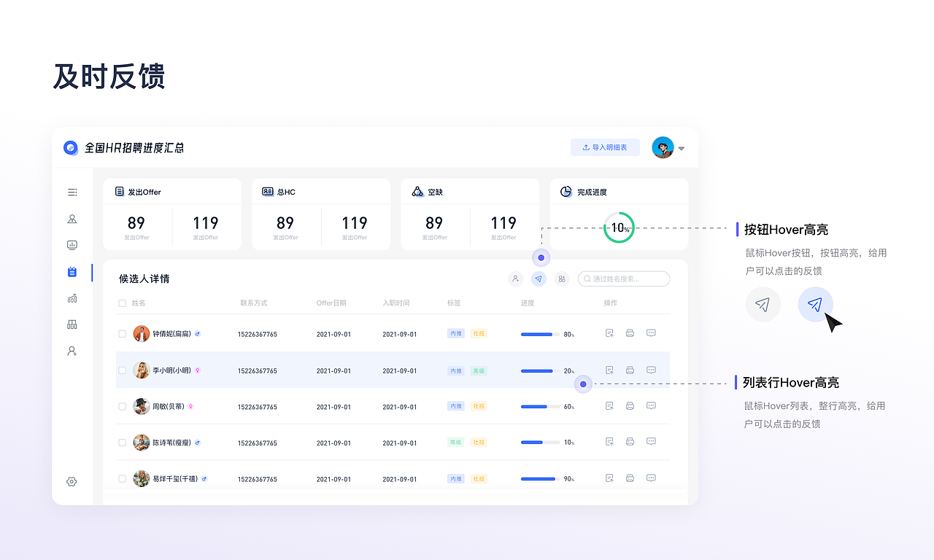
Task: Click the add person icon above table
Action: [516, 279]
